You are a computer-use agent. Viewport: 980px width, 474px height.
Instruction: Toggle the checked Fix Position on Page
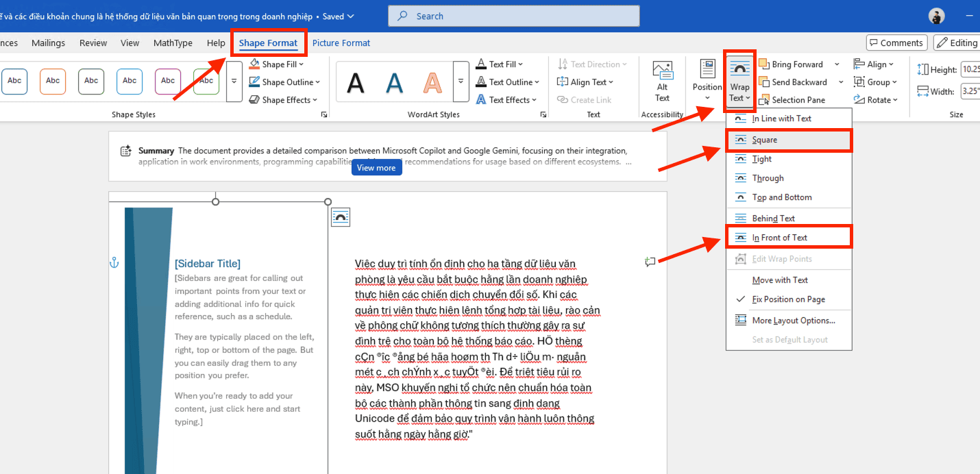click(x=789, y=299)
